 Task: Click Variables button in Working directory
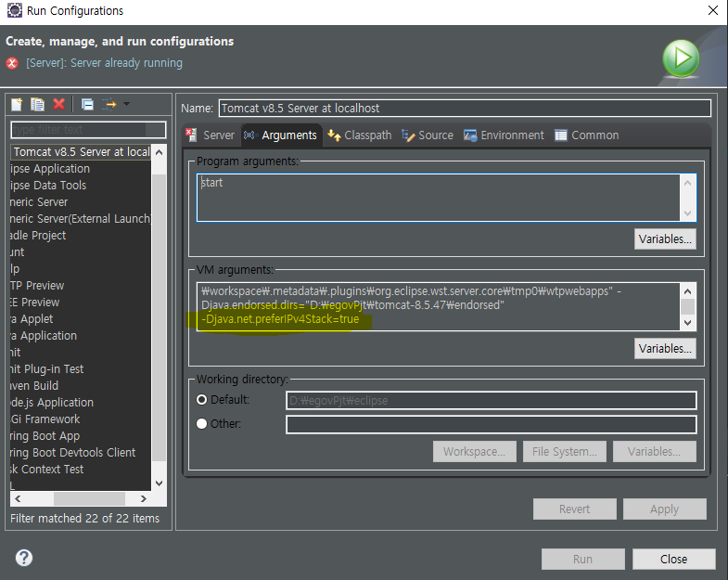[x=654, y=451]
